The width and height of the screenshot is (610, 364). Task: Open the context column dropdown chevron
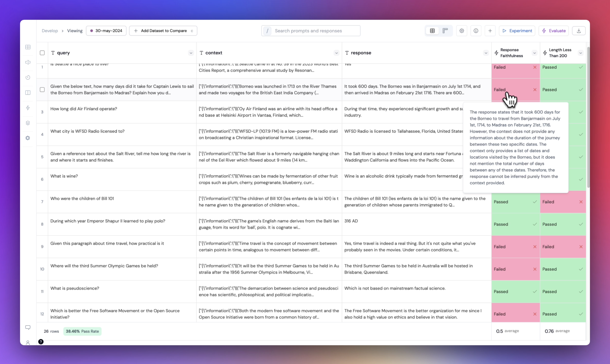tap(336, 53)
